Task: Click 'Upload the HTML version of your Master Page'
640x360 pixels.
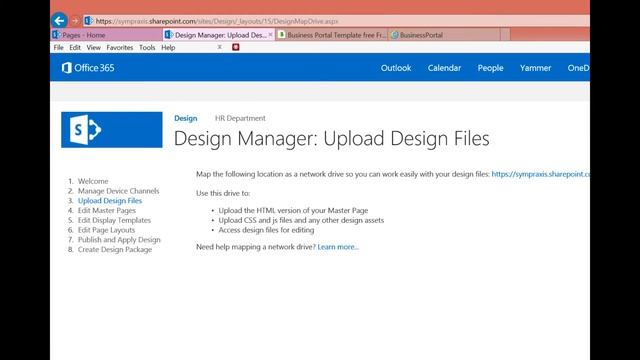Action: (x=293, y=210)
